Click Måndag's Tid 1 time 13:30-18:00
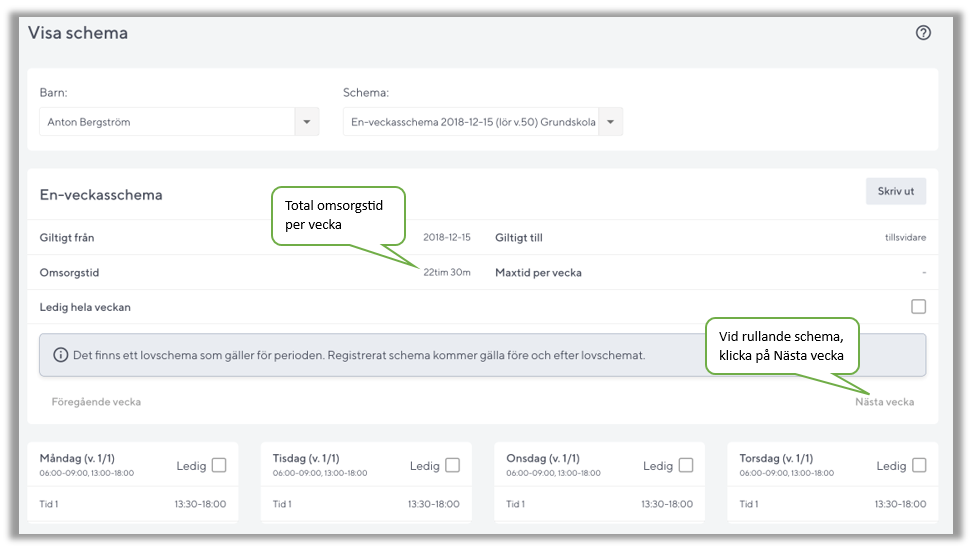The height and width of the screenshot is (549, 974). [200, 504]
